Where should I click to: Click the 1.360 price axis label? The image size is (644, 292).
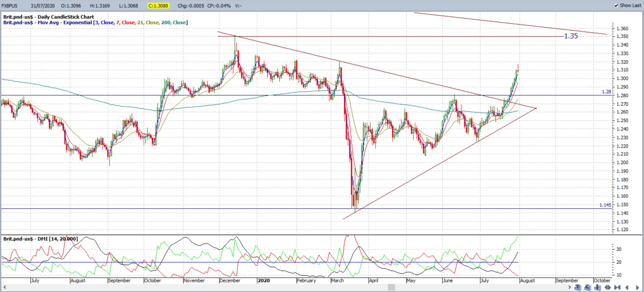[622, 28]
